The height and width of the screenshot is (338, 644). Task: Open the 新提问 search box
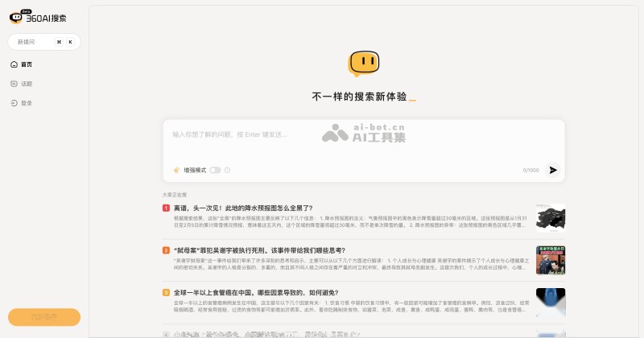[44, 42]
